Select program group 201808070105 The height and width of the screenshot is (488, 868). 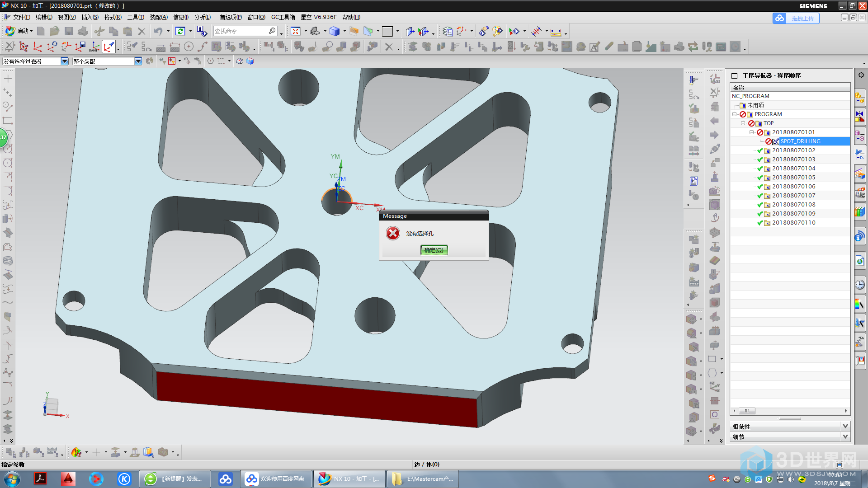[x=793, y=178]
